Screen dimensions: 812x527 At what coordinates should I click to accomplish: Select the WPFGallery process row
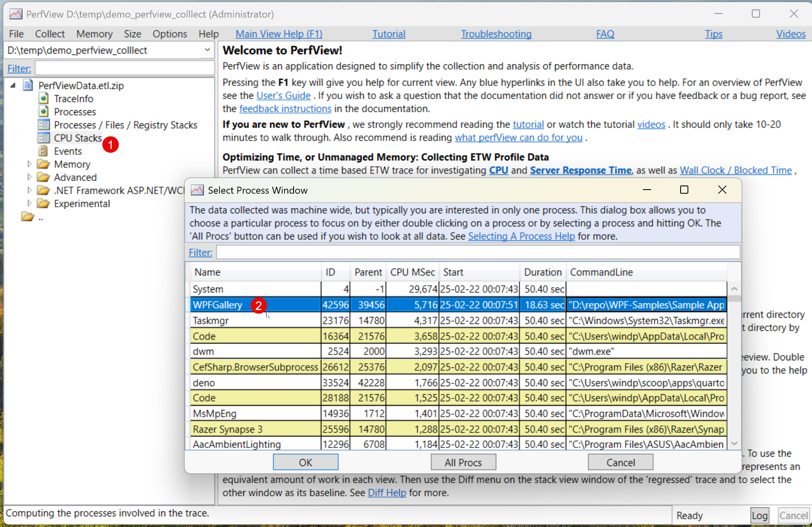point(459,305)
